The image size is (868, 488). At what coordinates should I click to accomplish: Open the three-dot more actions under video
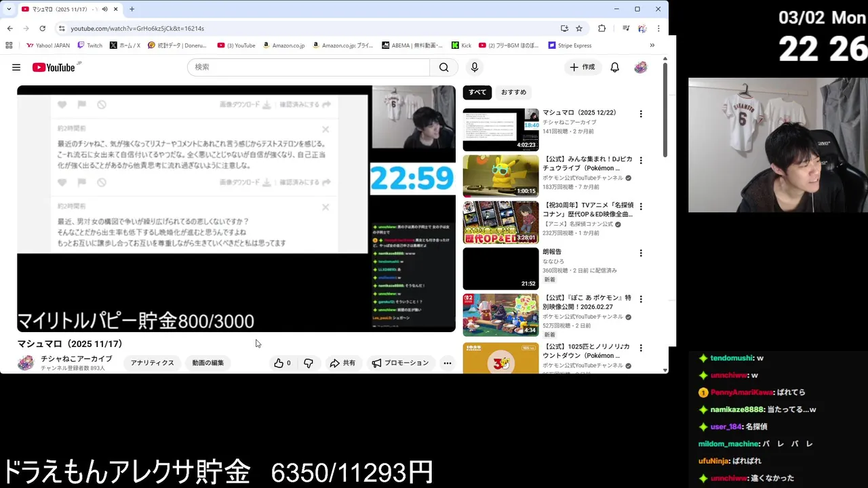[448, 363]
